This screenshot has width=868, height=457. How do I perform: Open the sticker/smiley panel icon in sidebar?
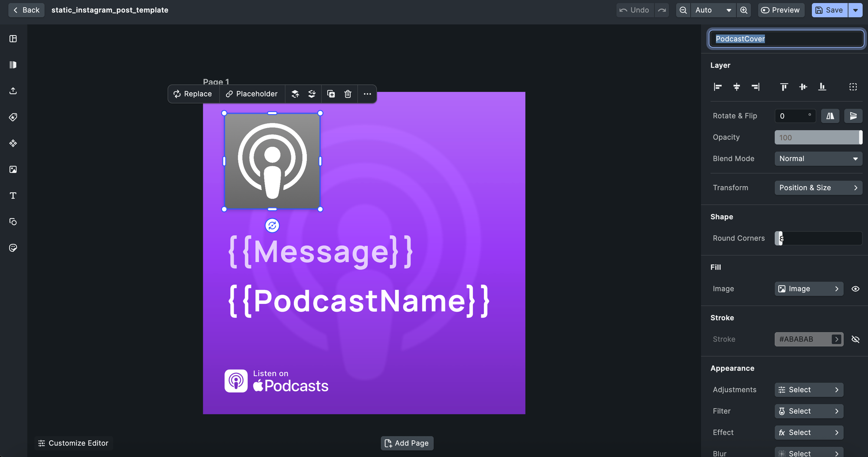tap(13, 248)
